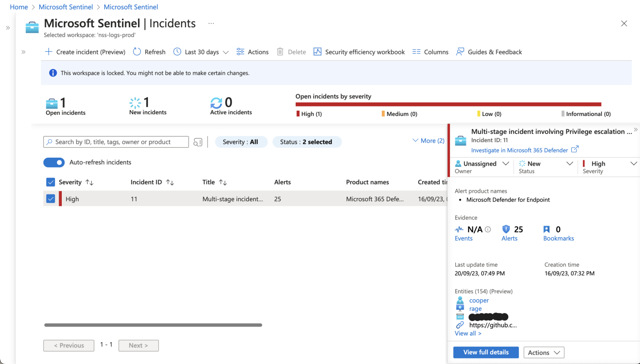Click the Events pulse icon
The width and height of the screenshot is (640, 364).
click(459, 229)
